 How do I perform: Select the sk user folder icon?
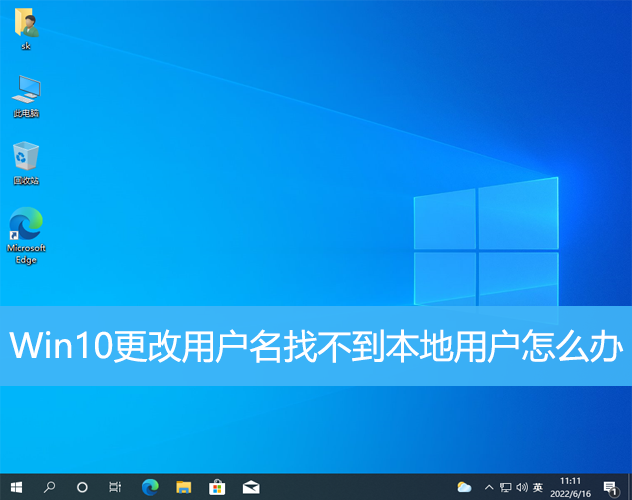coord(26,26)
